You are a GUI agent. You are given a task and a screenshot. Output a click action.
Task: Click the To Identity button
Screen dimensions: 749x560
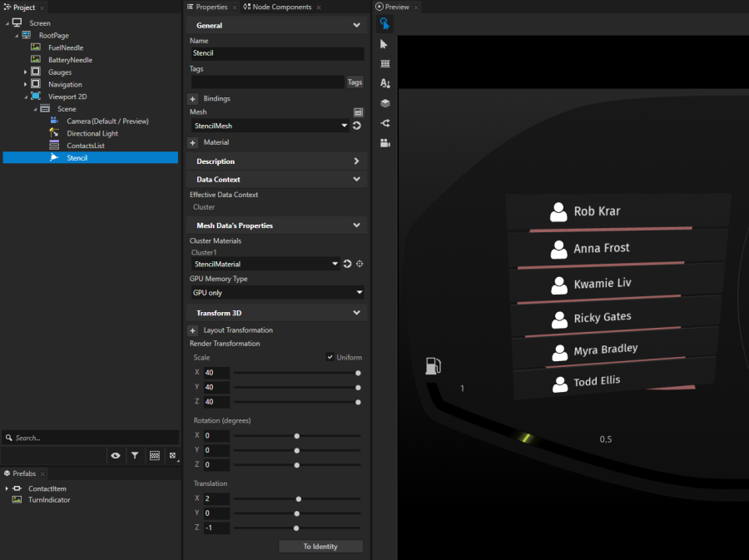click(x=320, y=547)
